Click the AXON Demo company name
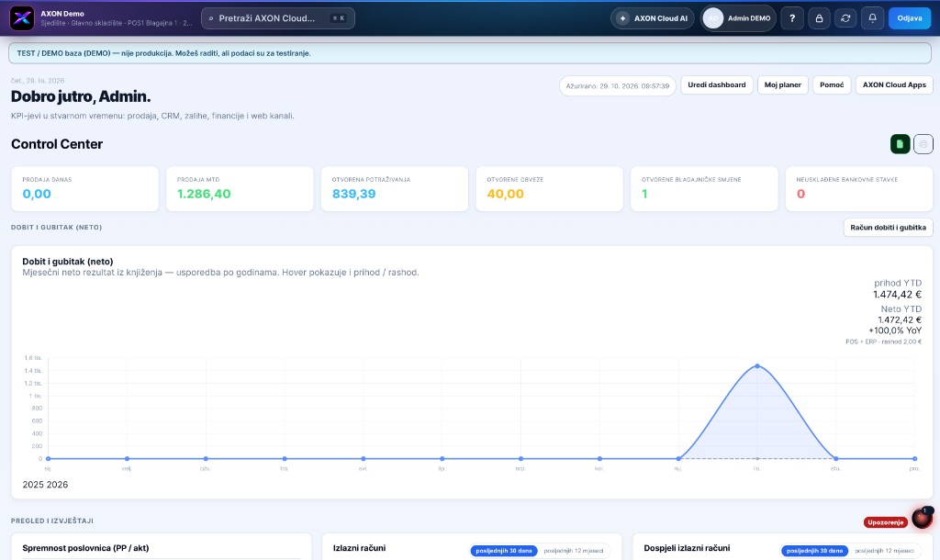The image size is (940, 560). coord(62,13)
